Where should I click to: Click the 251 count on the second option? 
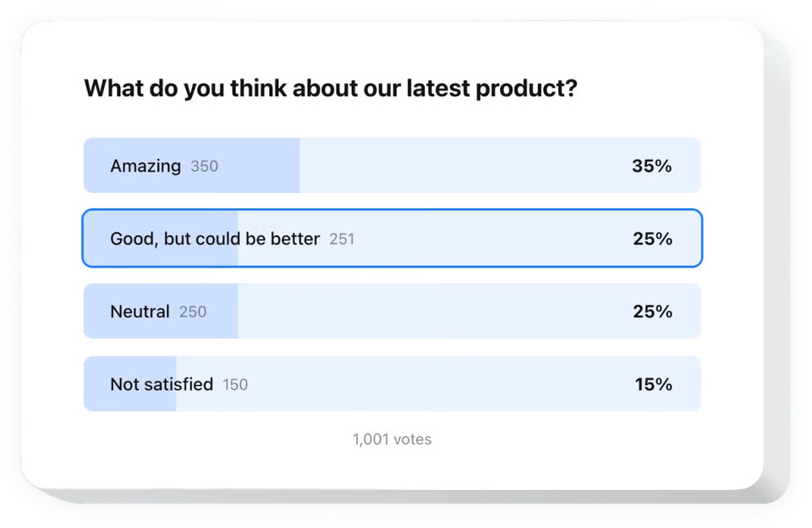coord(342,239)
